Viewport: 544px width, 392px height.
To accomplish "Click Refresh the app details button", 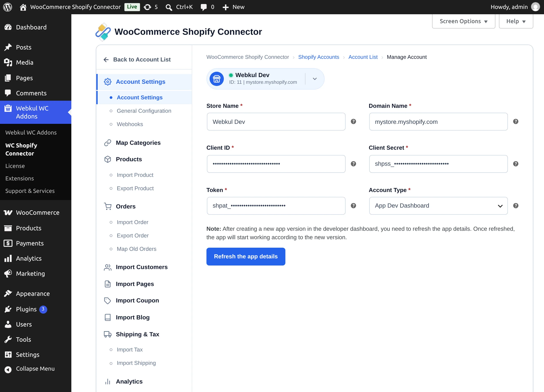I will tap(246, 256).
